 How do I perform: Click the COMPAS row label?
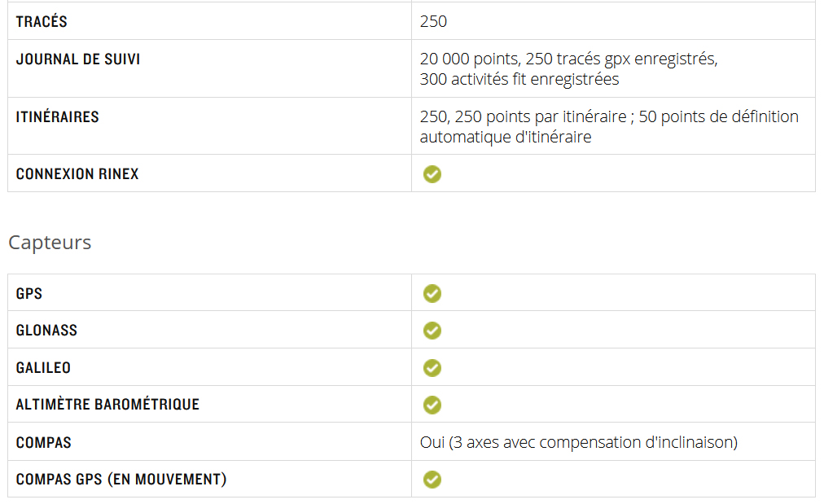click(44, 442)
